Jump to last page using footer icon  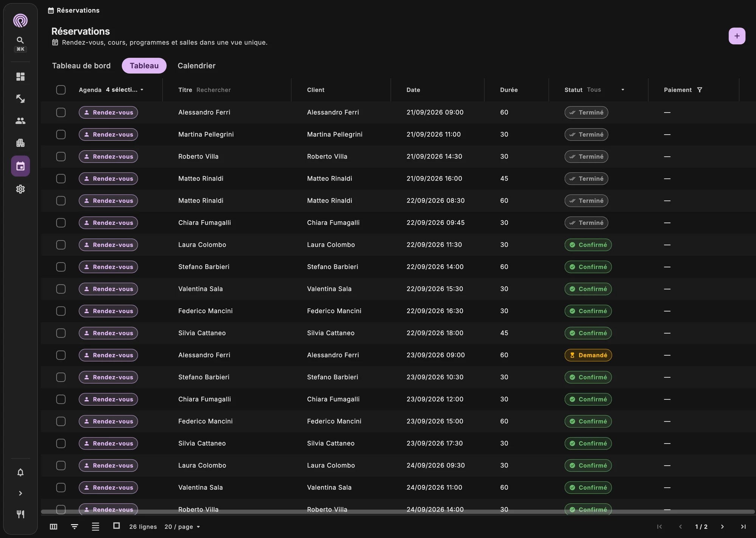[743, 527]
